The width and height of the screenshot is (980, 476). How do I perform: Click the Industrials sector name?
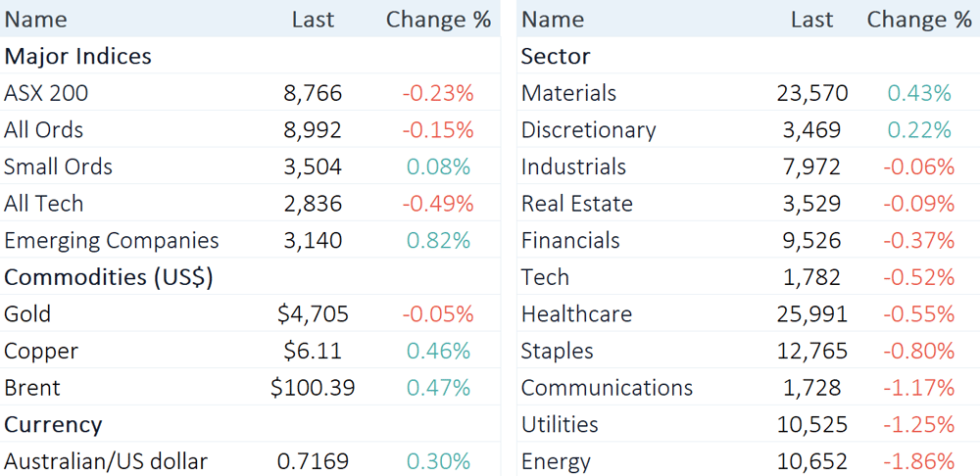coord(573,167)
